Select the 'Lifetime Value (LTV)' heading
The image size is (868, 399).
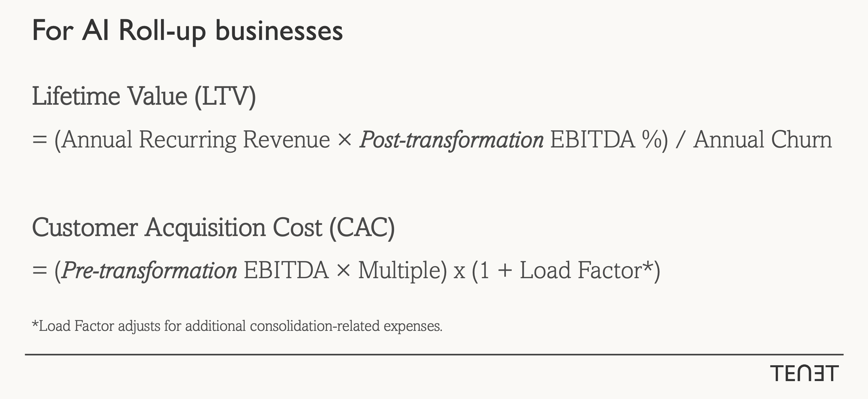(144, 96)
